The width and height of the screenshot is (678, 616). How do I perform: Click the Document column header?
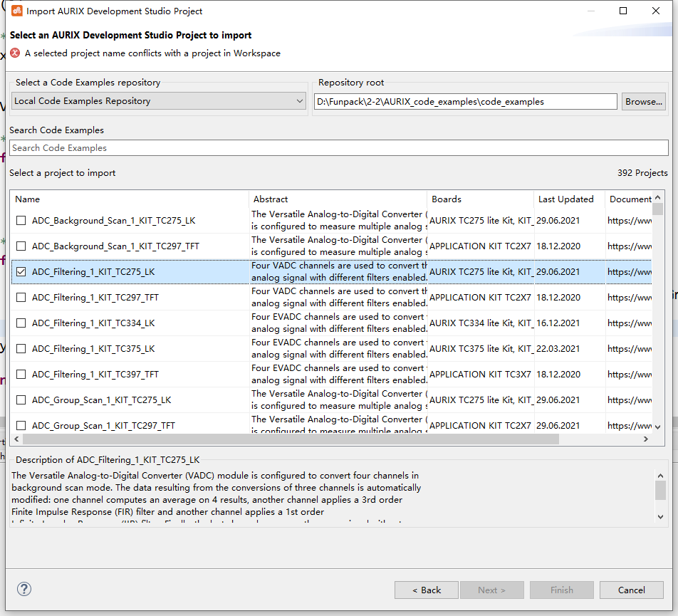(x=629, y=199)
